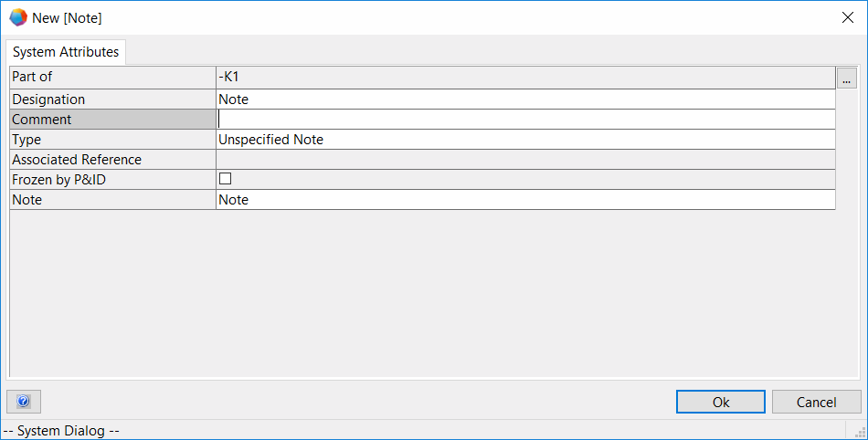This screenshot has width=868, height=440.
Task: Click into the Comment text field
Action: tap(525, 120)
